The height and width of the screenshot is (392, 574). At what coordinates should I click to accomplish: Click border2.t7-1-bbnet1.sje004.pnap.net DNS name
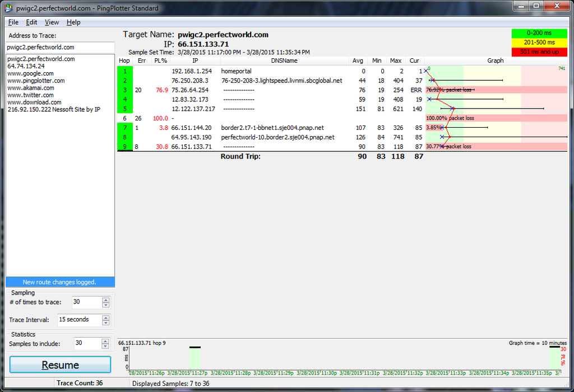pyautogui.click(x=272, y=128)
